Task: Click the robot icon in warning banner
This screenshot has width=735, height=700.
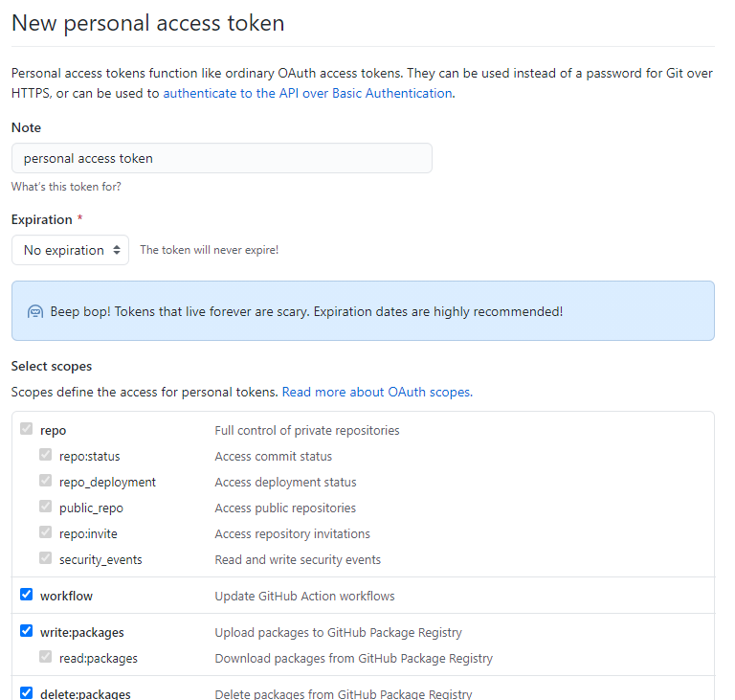Action: click(35, 311)
